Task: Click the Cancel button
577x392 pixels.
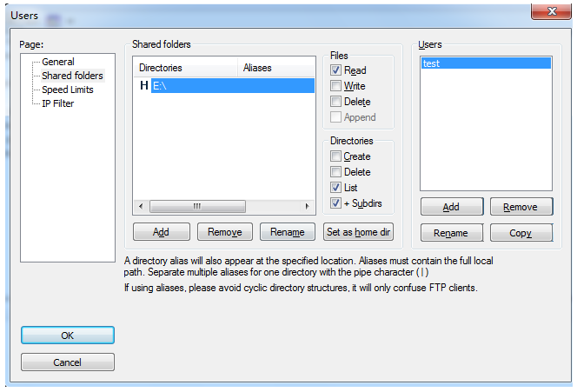Action: pos(68,362)
